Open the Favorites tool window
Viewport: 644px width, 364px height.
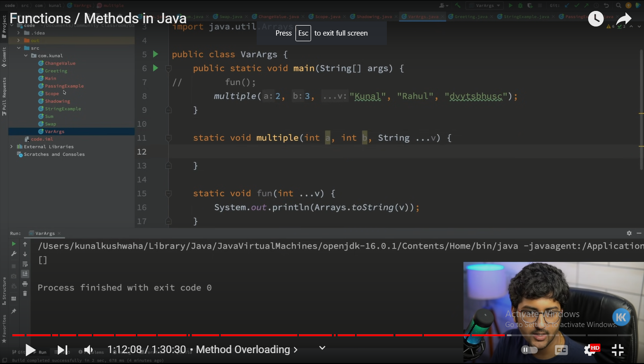[4, 329]
